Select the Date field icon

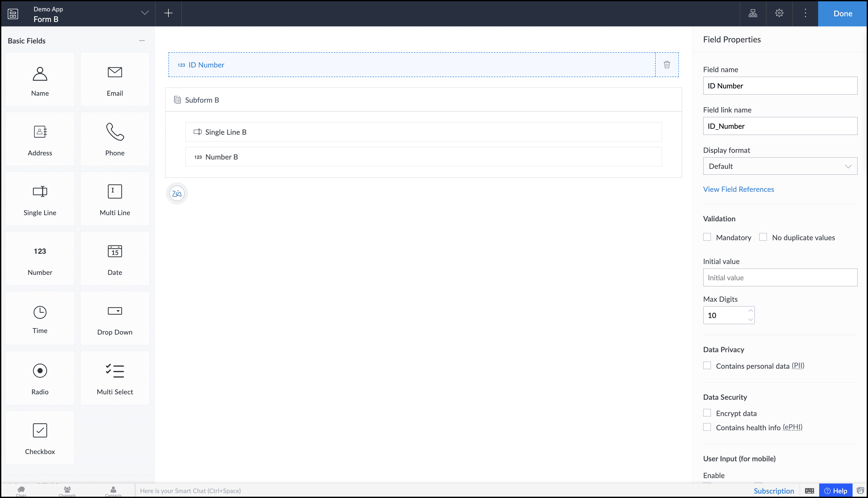coord(114,251)
